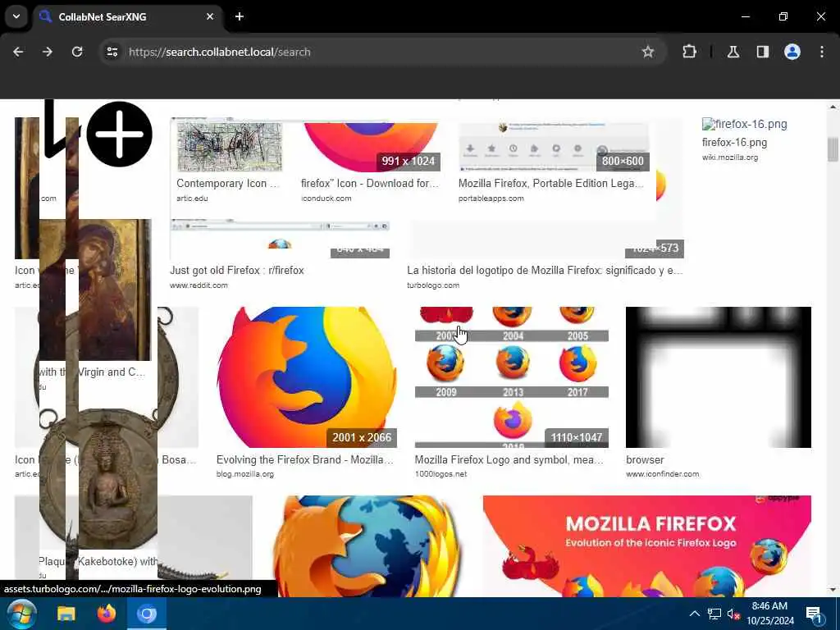
Task: Open the browser three-dot menu
Action: (822, 52)
